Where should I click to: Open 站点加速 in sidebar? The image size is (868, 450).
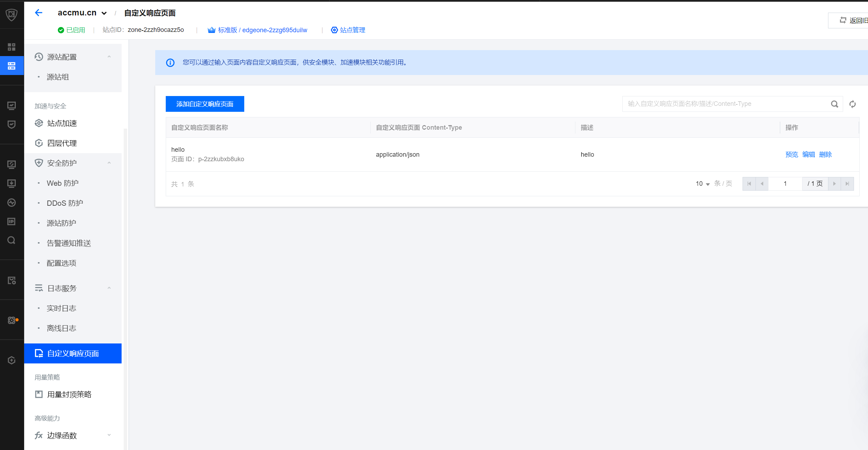(62, 123)
